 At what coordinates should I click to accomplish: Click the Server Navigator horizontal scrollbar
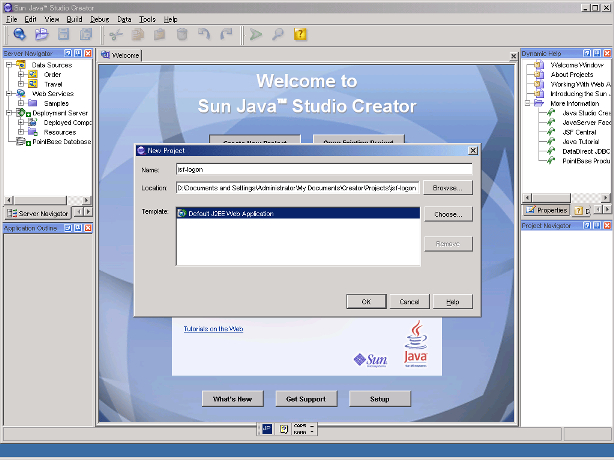pos(48,200)
